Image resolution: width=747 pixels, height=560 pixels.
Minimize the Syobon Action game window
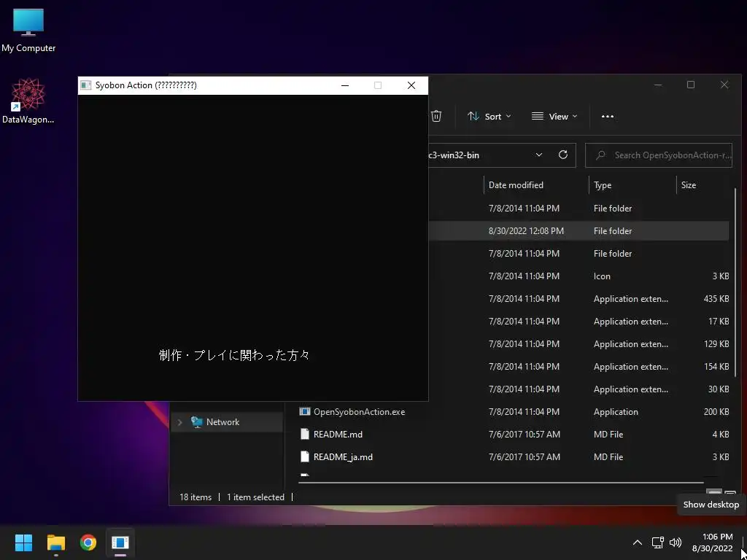[x=345, y=85]
